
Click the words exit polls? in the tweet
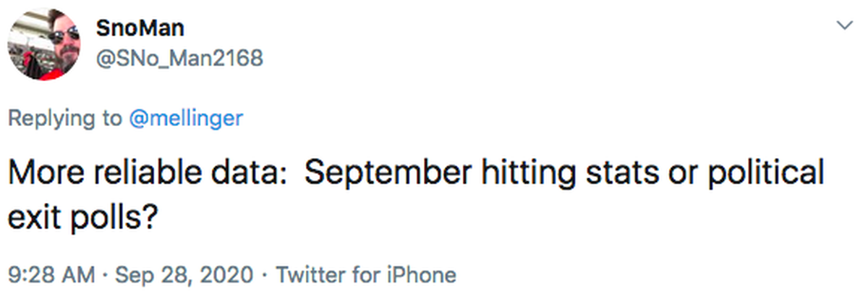tap(83, 217)
